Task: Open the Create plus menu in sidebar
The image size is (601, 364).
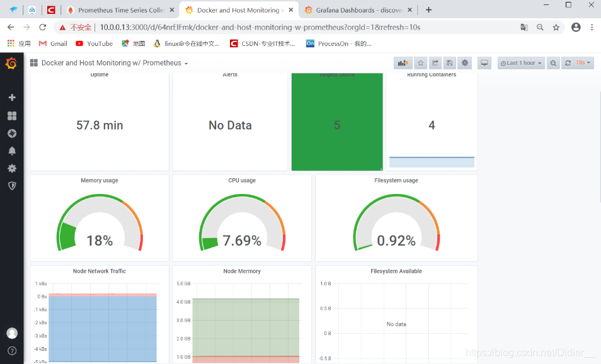Action: (x=12, y=98)
